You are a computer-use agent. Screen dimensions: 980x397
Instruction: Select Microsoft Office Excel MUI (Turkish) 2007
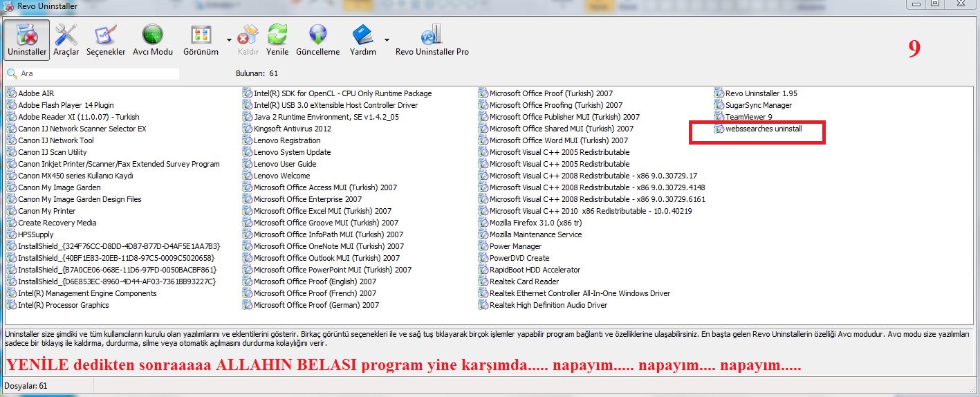pos(317,211)
